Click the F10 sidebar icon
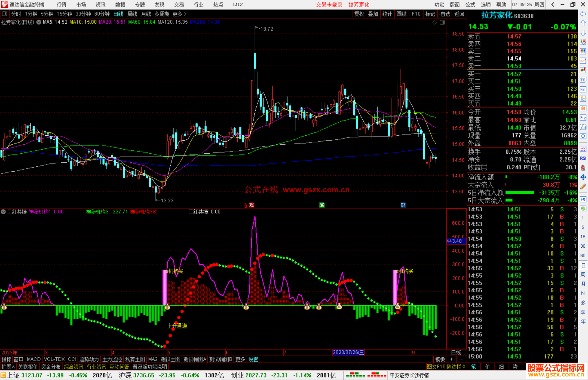This screenshot has height=380, width=588. [583, 89]
